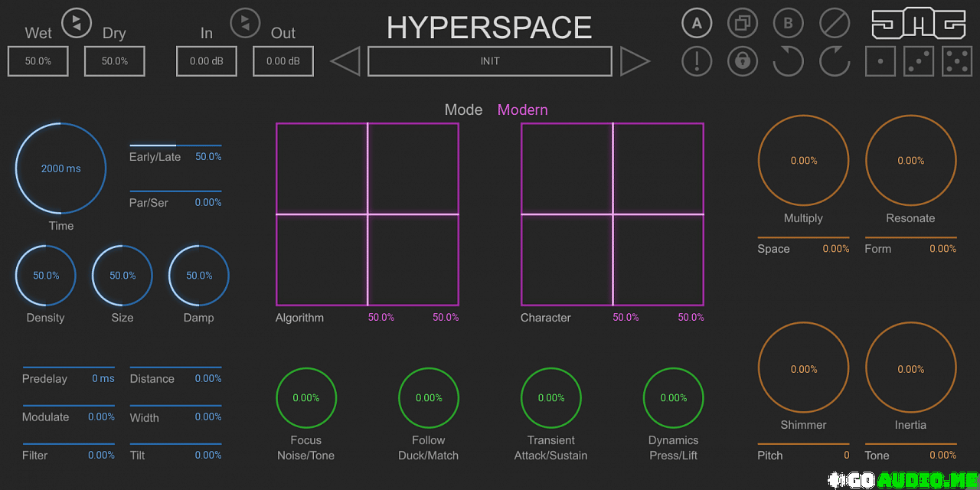
Task: Click the Character first 50.0% value
Action: [x=626, y=317]
